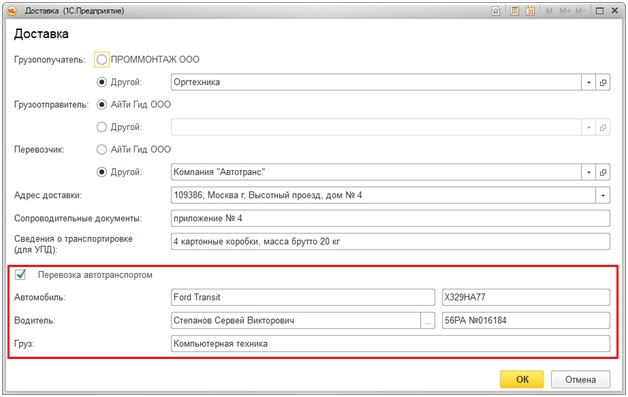Viewport: 628px width, 397px height.
Task: Expand the carrier Компания Автотранс dropdown
Action: click(x=588, y=172)
